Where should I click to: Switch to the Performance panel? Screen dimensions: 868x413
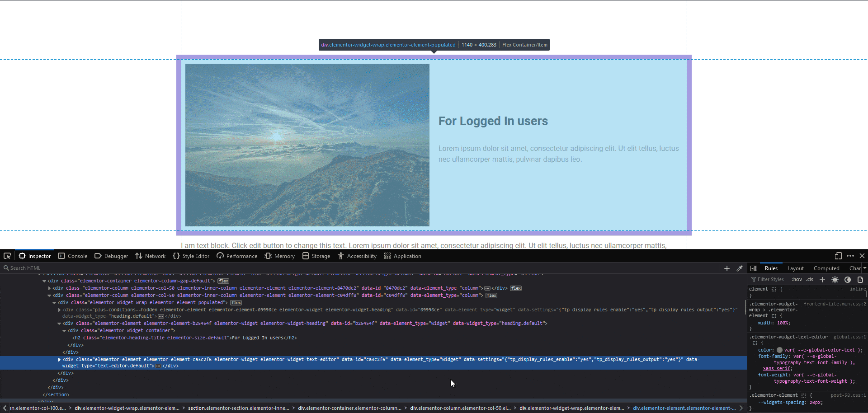(237, 256)
